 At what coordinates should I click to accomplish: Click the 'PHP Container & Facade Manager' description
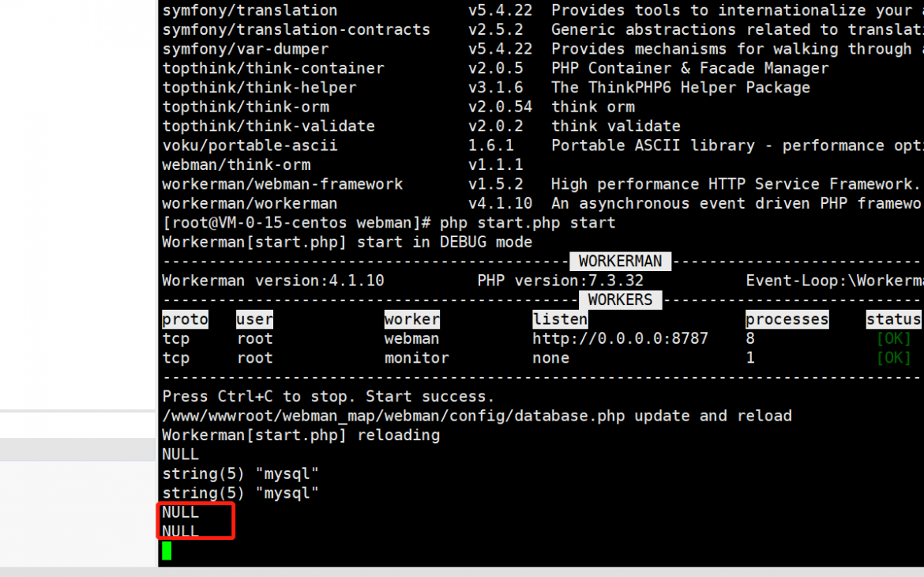pyautogui.click(x=690, y=69)
